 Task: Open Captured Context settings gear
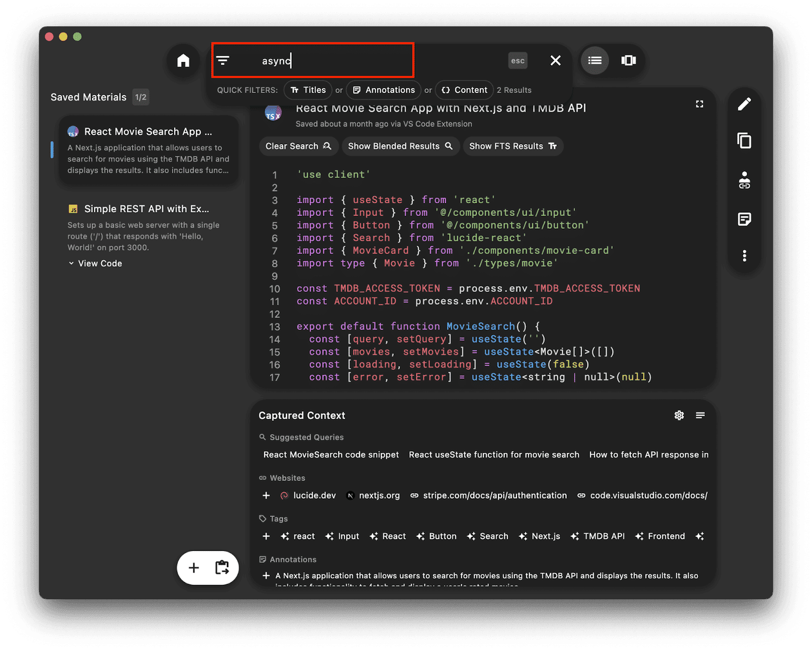tap(679, 415)
